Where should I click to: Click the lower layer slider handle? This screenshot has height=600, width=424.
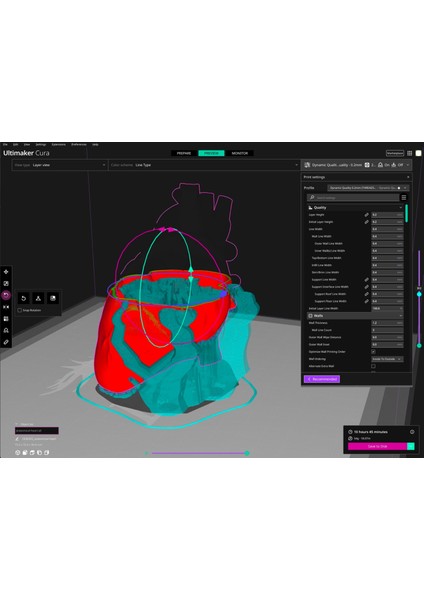point(419,346)
